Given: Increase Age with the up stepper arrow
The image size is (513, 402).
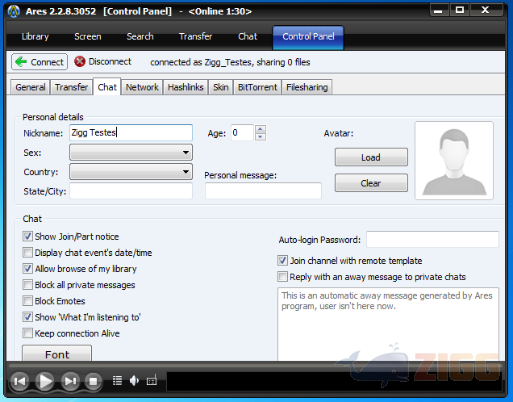Looking at the screenshot, I should coord(260,129).
